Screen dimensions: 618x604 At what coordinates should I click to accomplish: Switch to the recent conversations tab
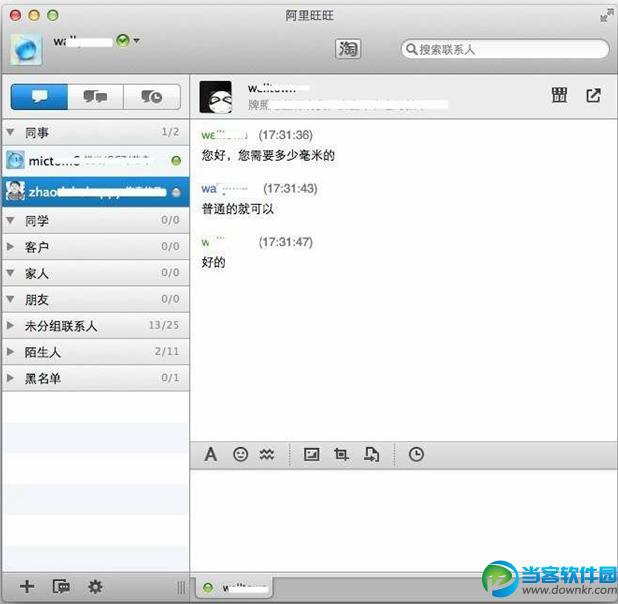point(152,97)
